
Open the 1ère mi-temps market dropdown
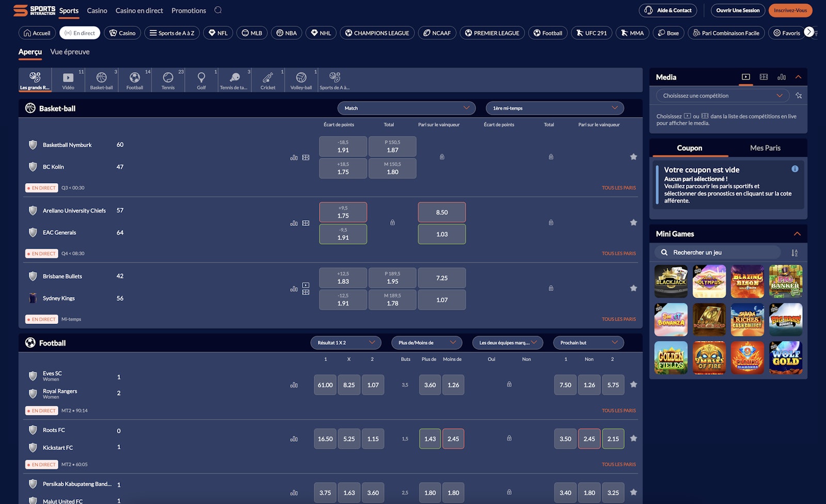pyautogui.click(x=554, y=108)
